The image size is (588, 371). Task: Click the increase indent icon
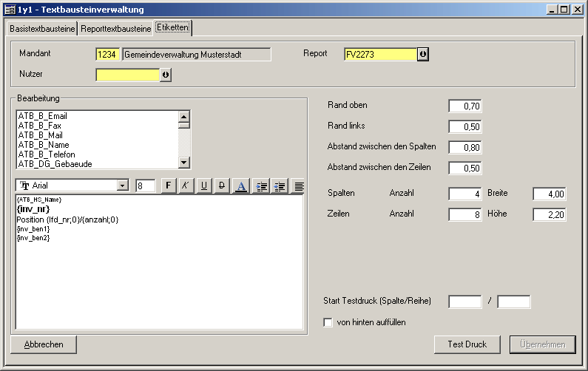pyautogui.click(x=261, y=186)
